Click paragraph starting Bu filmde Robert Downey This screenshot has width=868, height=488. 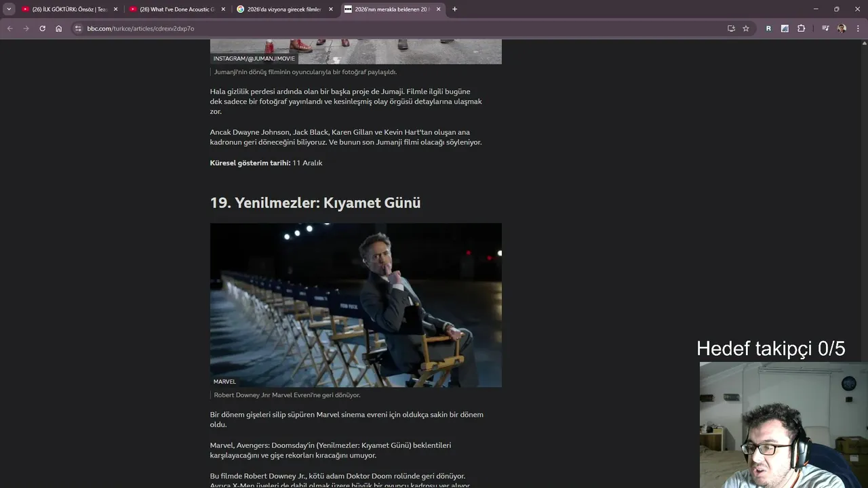tap(340, 480)
